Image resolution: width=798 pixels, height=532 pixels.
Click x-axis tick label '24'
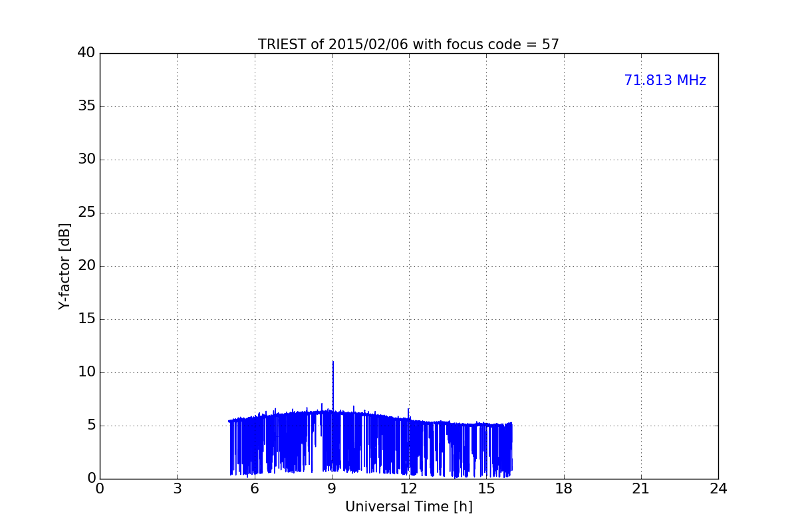718,489
